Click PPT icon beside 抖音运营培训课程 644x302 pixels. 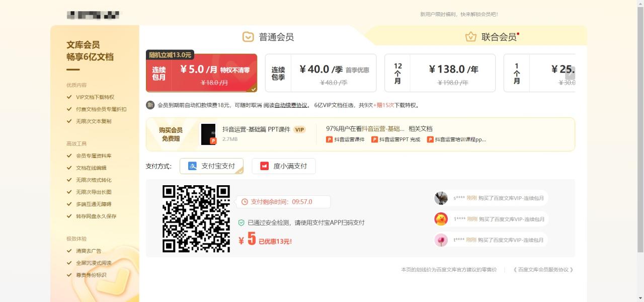coord(430,139)
